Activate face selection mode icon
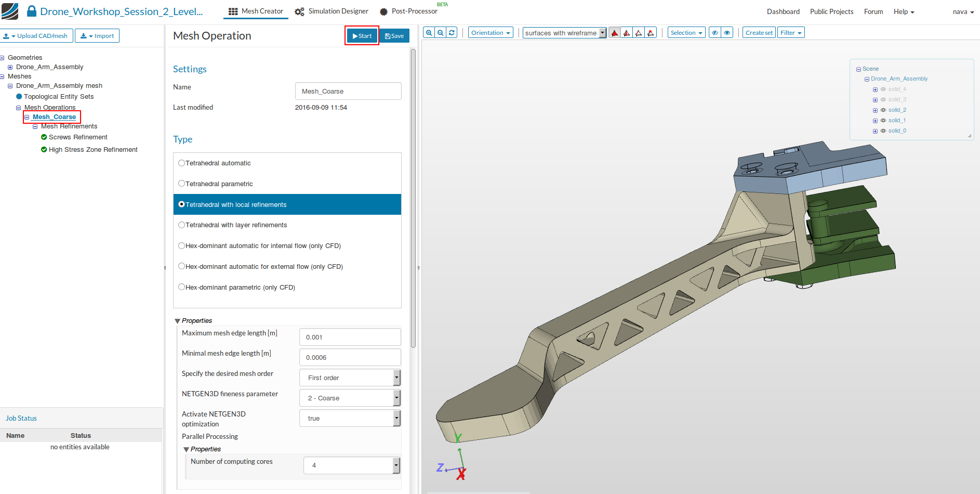The height and width of the screenshot is (494, 980). click(627, 33)
